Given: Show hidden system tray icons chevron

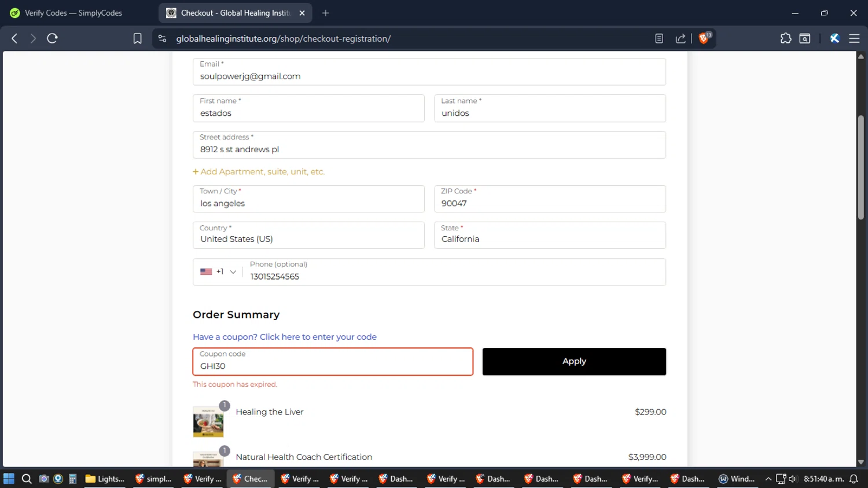Looking at the screenshot, I should [x=768, y=479].
